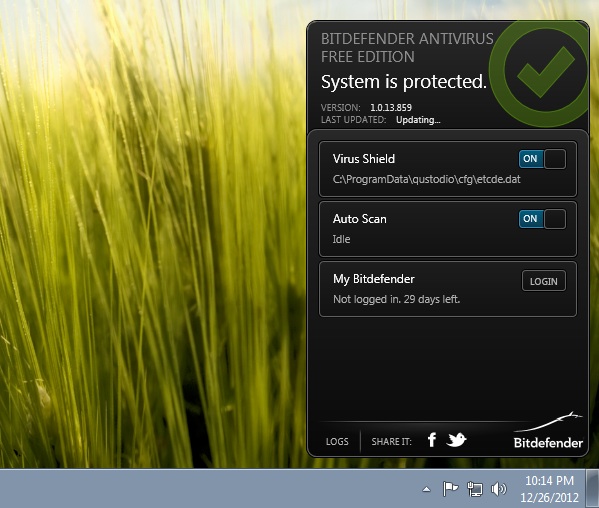This screenshot has width=599, height=508.
Task: Show hidden tray icons with the arrow
Action: pos(426,489)
